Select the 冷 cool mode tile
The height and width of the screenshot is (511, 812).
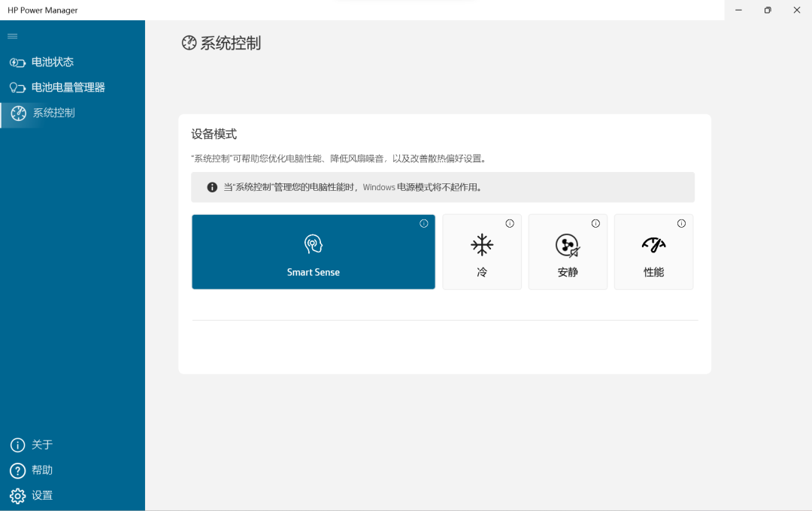[482, 252]
